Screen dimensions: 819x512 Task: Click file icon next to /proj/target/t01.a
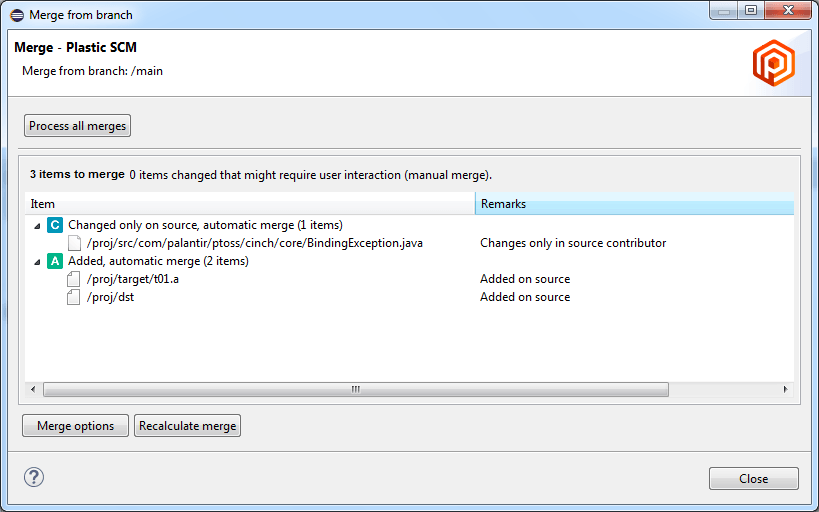(74, 279)
